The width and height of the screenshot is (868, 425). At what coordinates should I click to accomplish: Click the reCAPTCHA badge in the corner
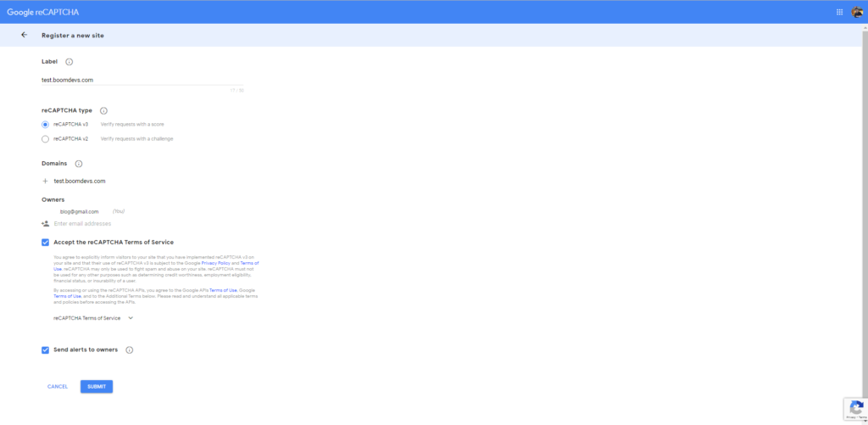point(856,409)
